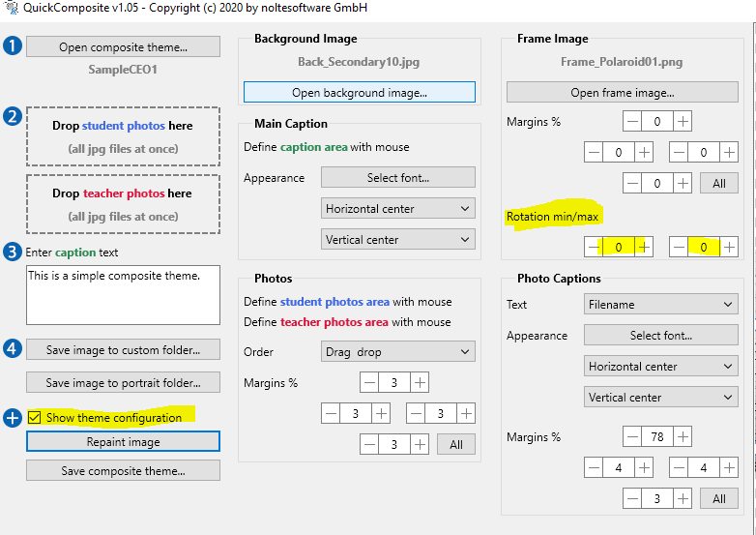Click the teacher photos drop zone
Screen dimensions: 756x535
click(x=123, y=204)
